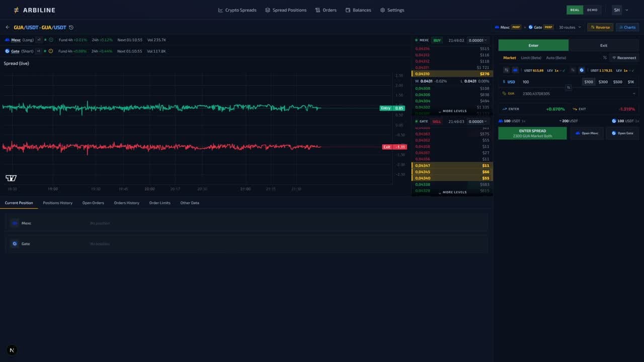Click the x1 leverage badge in Gate row
This screenshot has height=362, width=644.
tap(39, 51)
